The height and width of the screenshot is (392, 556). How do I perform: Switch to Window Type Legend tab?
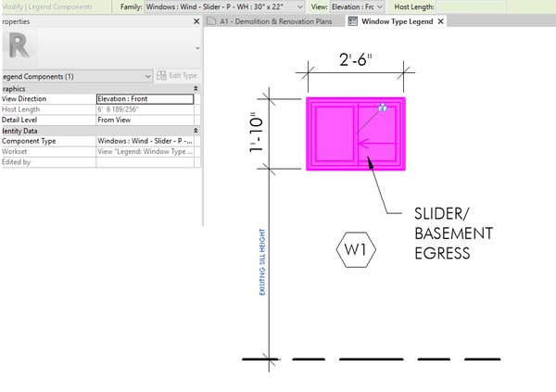pyautogui.click(x=397, y=21)
